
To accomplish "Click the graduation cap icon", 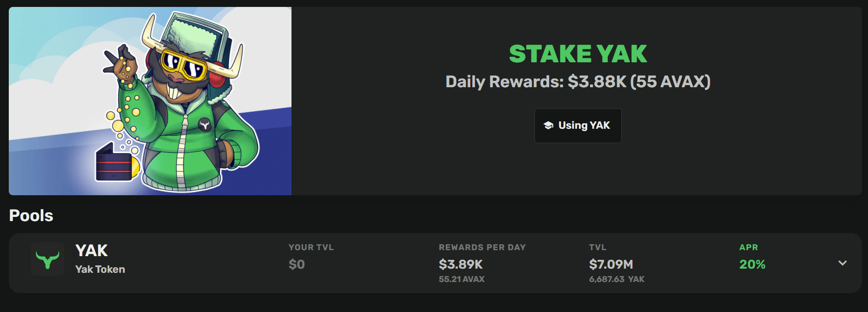I will tap(548, 126).
